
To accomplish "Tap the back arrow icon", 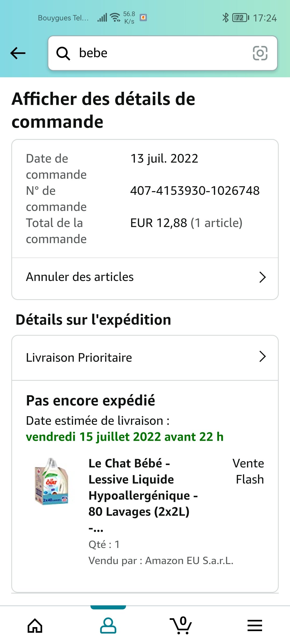I will 18,53.
